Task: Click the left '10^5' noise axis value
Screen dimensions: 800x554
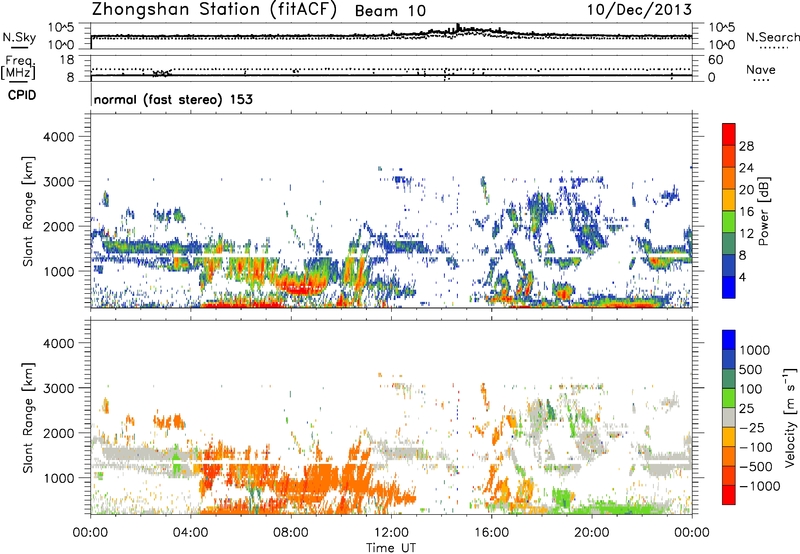Action: 61,27
